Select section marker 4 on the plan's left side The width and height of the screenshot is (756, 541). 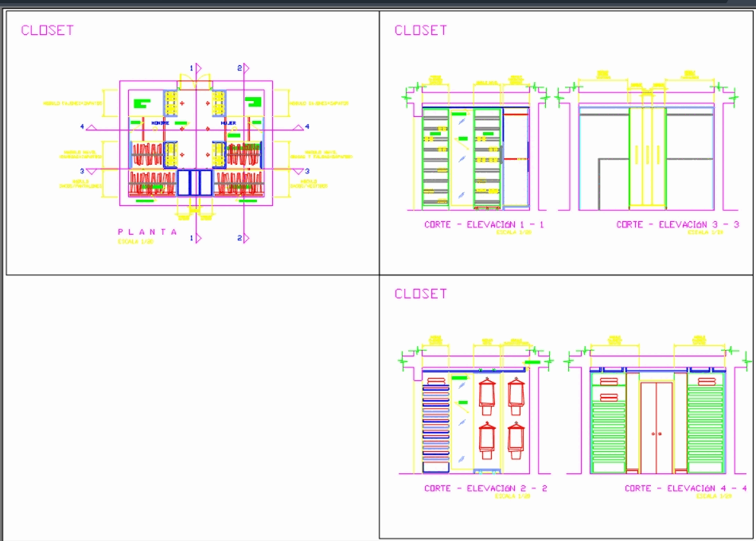coord(83,125)
